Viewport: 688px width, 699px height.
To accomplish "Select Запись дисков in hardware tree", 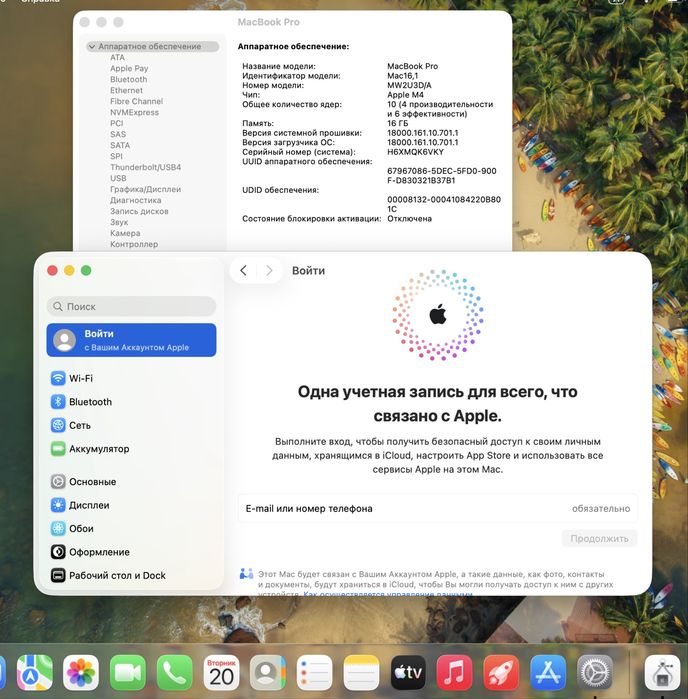I will tap(139, 211).
